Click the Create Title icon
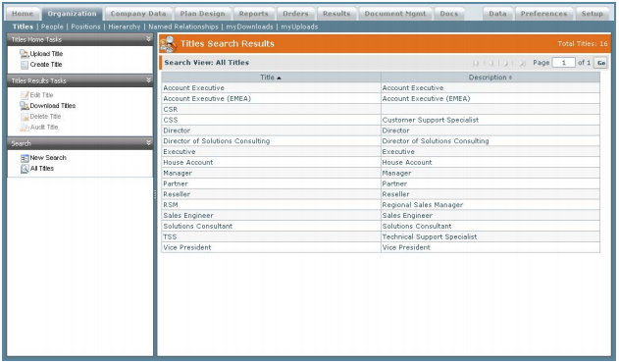 [25, 65]
